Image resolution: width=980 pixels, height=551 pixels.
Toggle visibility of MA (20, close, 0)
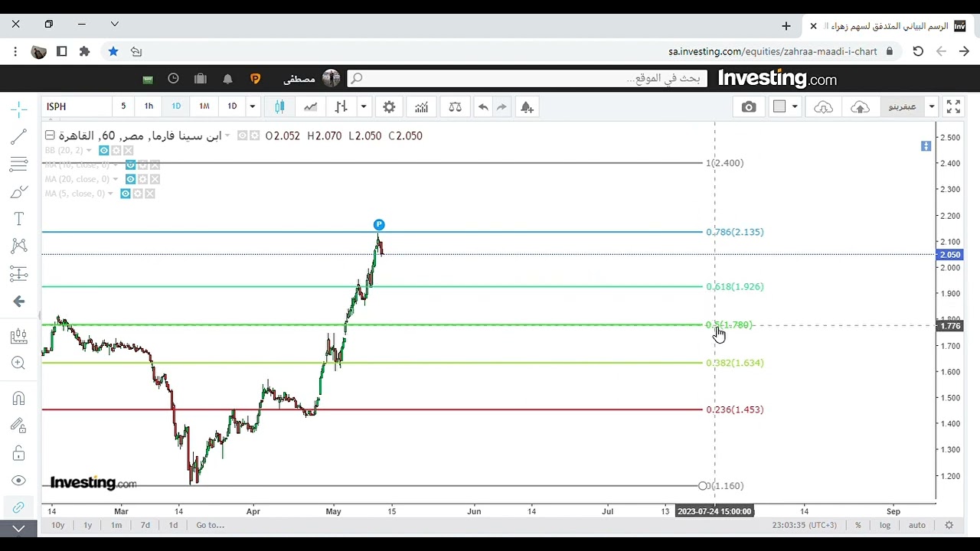click(x=131, y=179)
